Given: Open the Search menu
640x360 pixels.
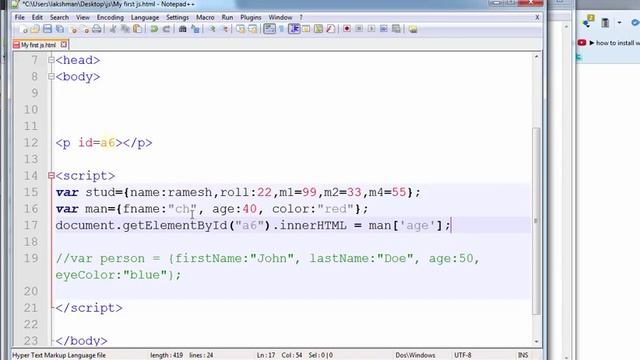Looking at the screenshot, I should [59, 18].
